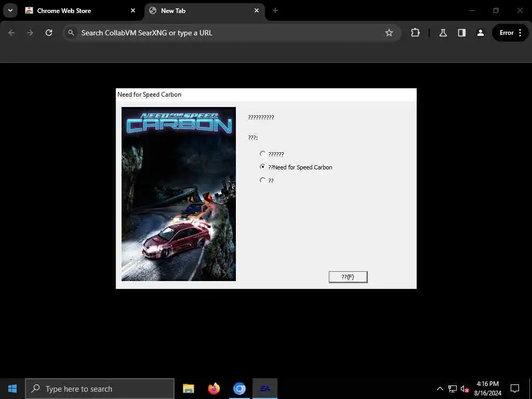
Task: Open the clock showing 4:16 PM
Action: coord(487,389)
